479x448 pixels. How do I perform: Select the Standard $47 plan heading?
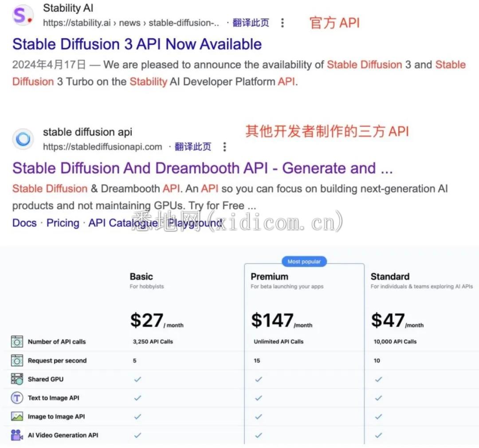click(390, 277)
